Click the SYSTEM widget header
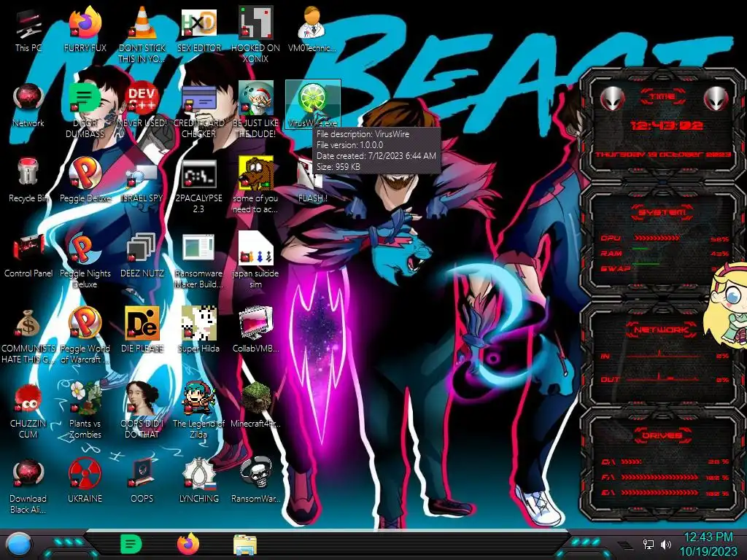The height and width of the screenshot is (560, 747). pyautogui.click(x=662, y=212)
